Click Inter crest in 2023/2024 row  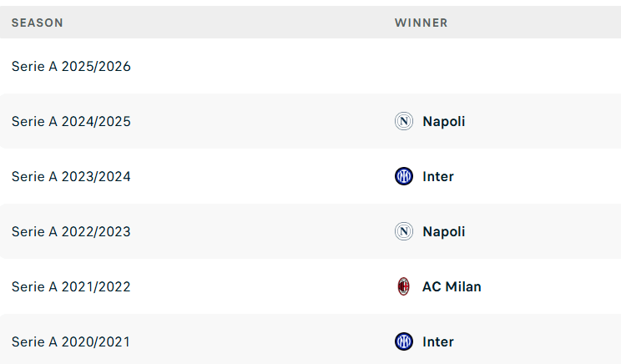tap(404, 176)
